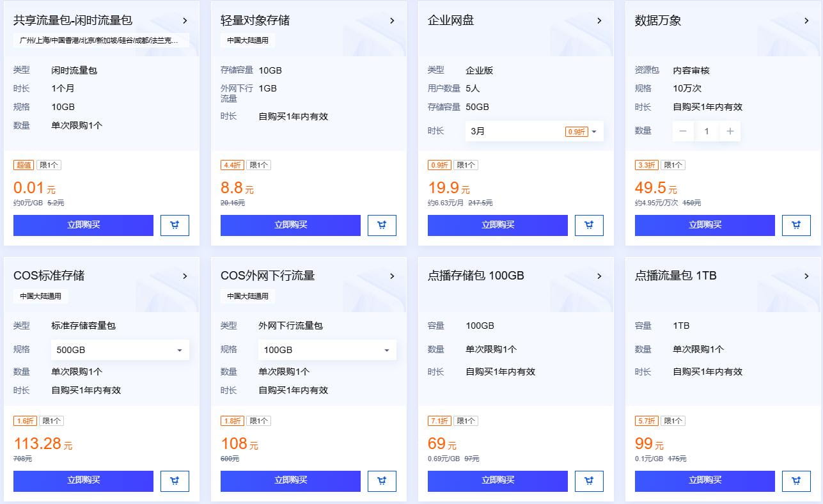823x504 pixels.
Task: Click the shopping cart icon on 企业网盘 card
Action: pyautogui.click(x=589, y=225)
